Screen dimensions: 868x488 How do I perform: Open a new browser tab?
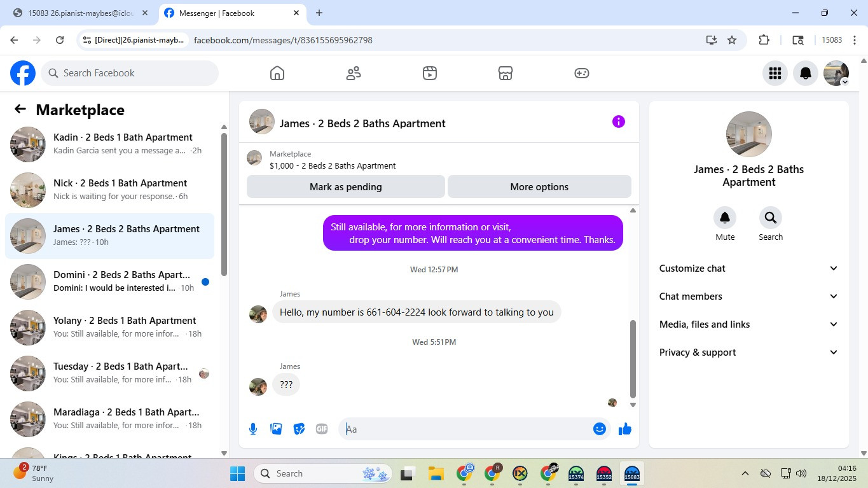click(x=319, y=13)
